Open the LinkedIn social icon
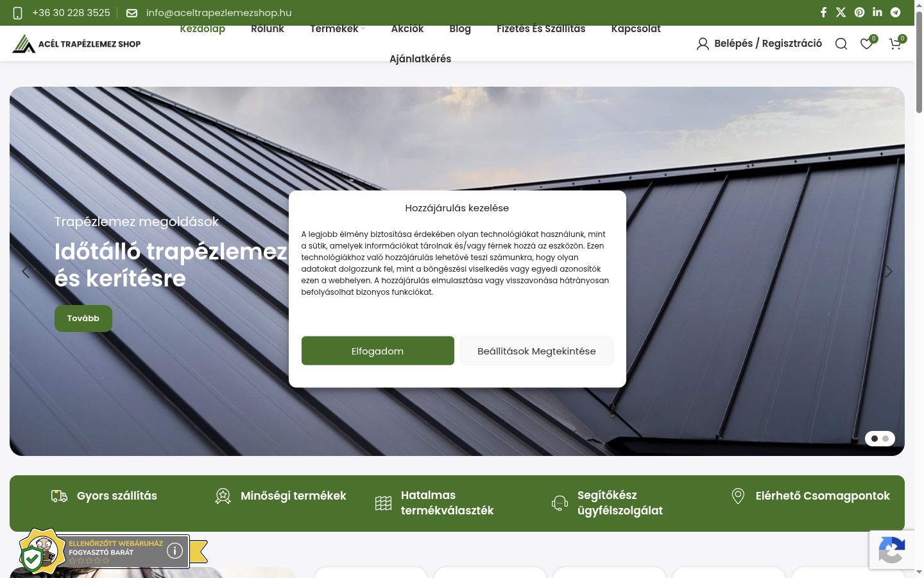924x578 pixels. click(877, 12)
